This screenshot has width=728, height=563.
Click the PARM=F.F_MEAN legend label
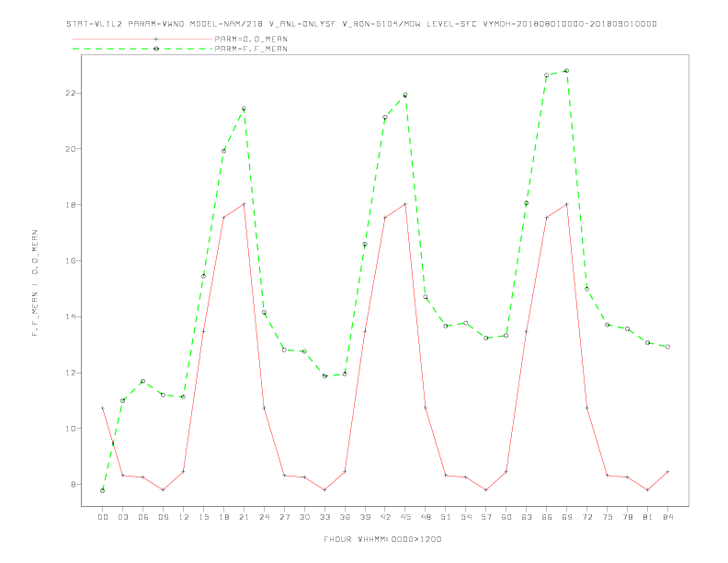tap(251, 49)
